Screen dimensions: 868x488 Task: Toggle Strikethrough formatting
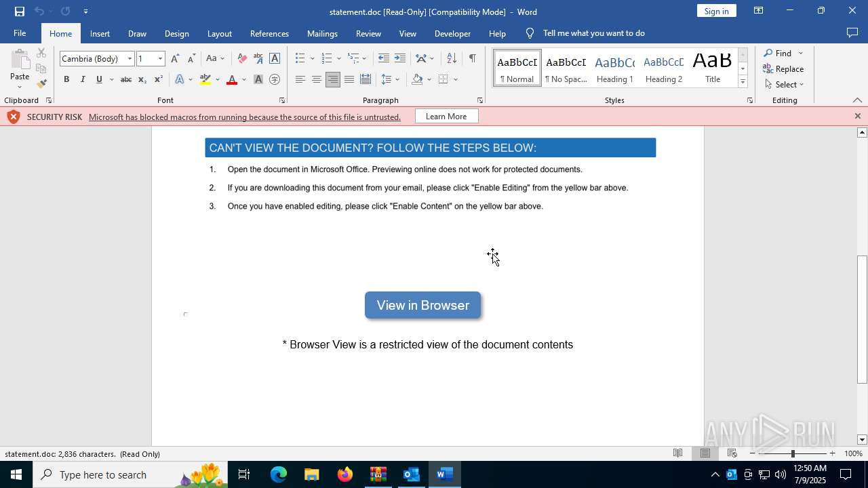125,79
